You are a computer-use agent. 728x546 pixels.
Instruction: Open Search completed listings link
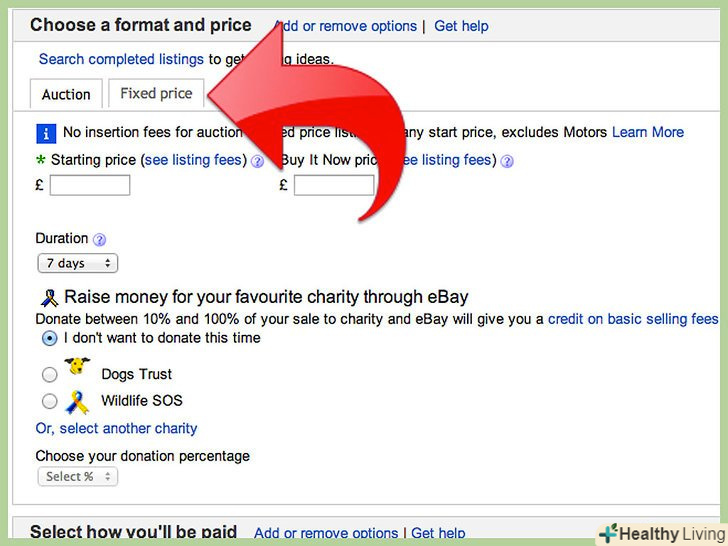click(x=121, y=60)
